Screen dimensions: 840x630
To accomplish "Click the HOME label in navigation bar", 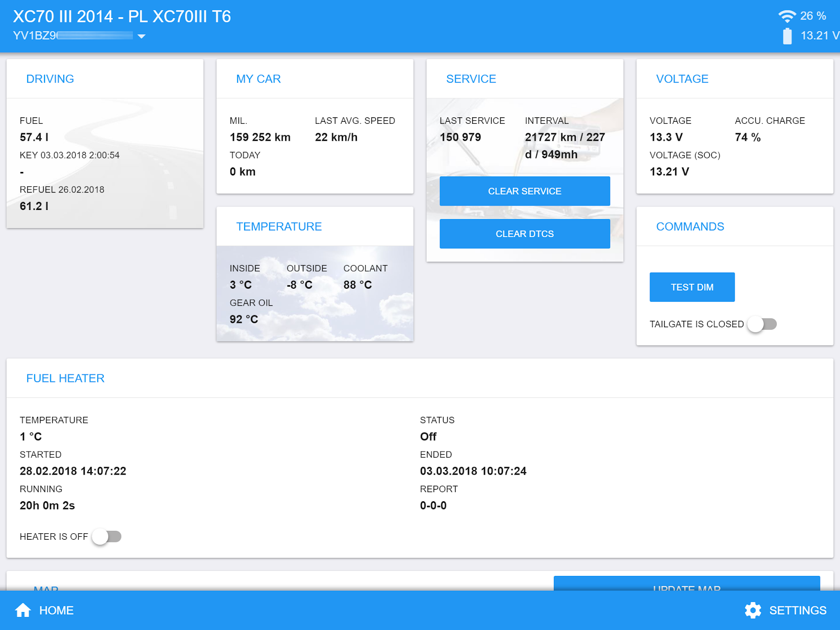I will click(56, 610).
